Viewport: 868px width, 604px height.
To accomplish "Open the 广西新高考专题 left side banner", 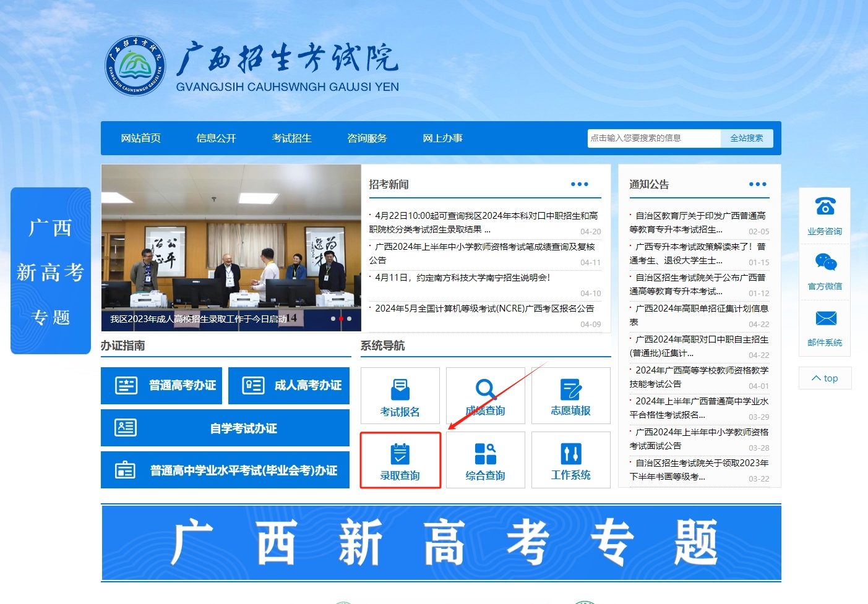I will (x=51, y=271).
